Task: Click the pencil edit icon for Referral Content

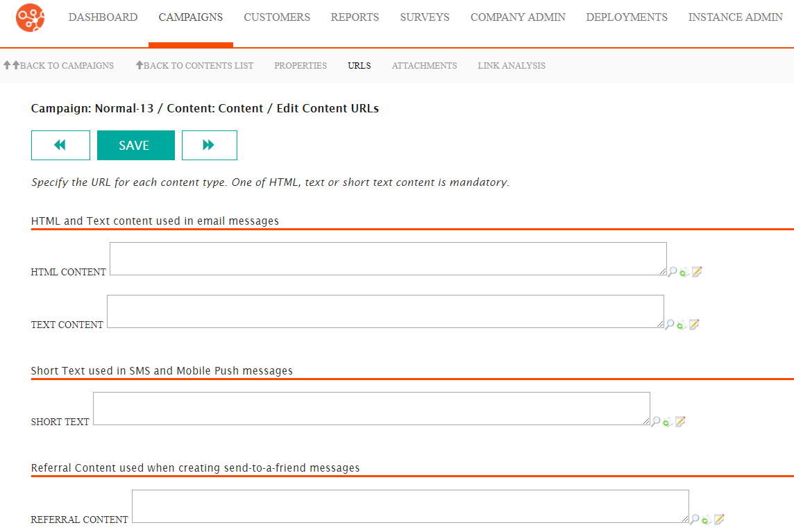Action: pos(719,520)
